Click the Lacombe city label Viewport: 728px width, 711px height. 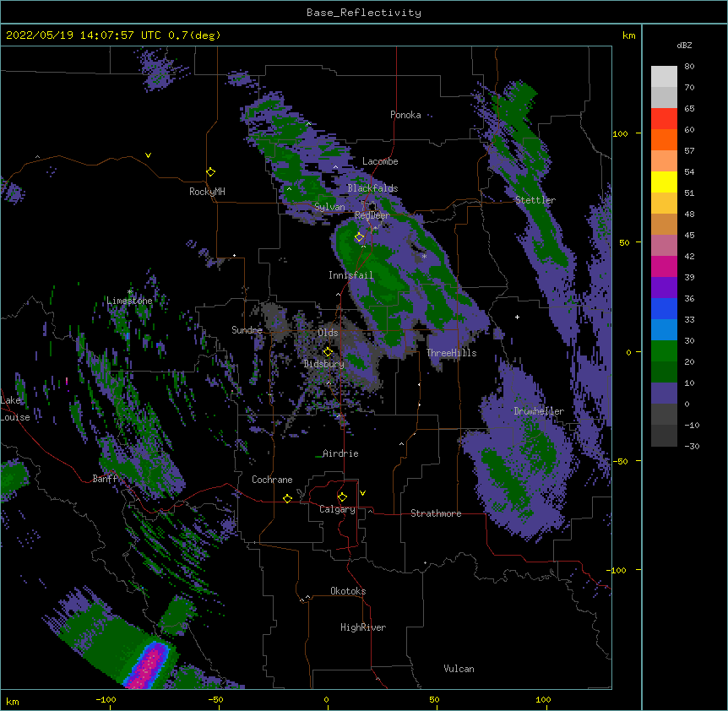point(380,161)
